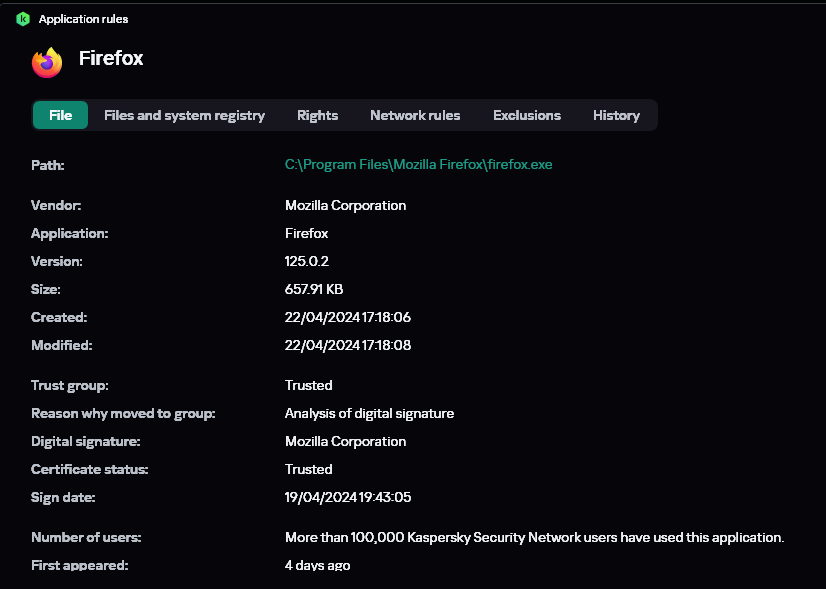Click the version number 125.0.2
This screenshot has height=589, width=826.
[x=306, y=261]
